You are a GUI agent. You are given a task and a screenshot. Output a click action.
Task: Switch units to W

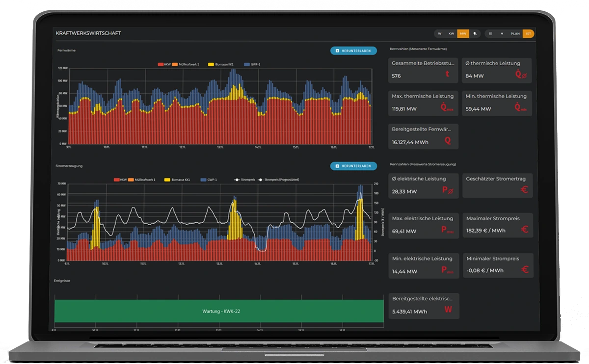pyautogui.click(x=440, y=34)
